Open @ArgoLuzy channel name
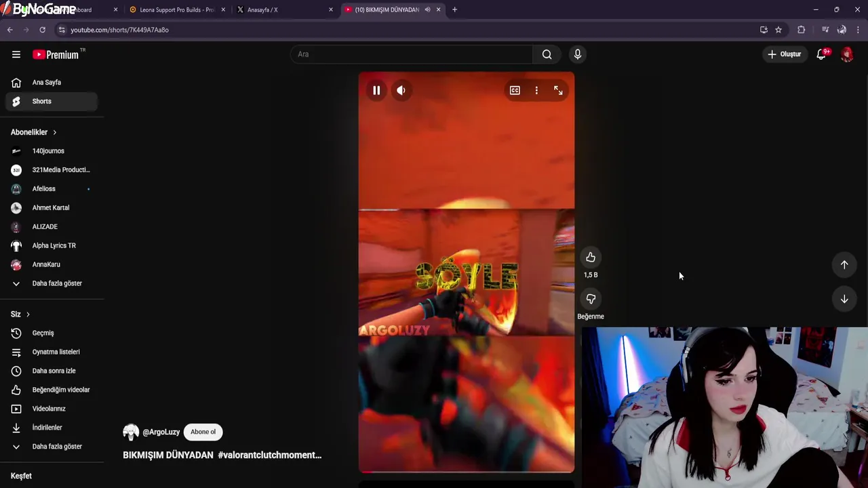The height and width of the screenshot is (488, 868). pos(161,432)
